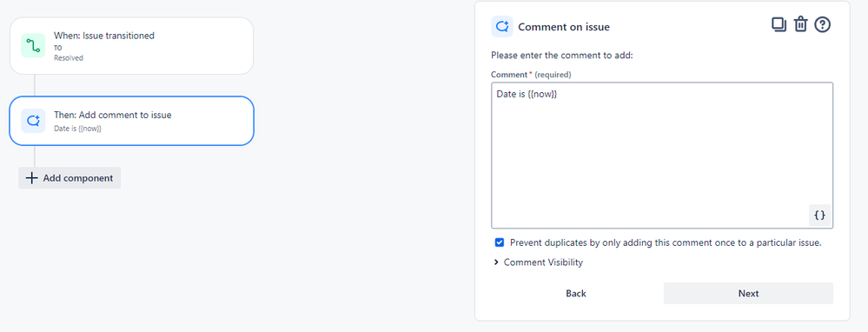Open the Comment Visibility section label
868x332 pixels.
[x=543, y=262]
